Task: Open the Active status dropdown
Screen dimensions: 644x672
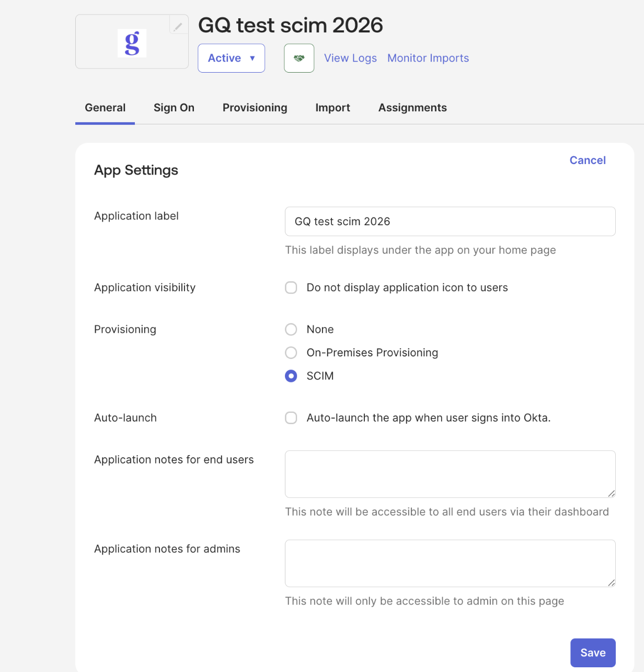Action: [231, 58]
